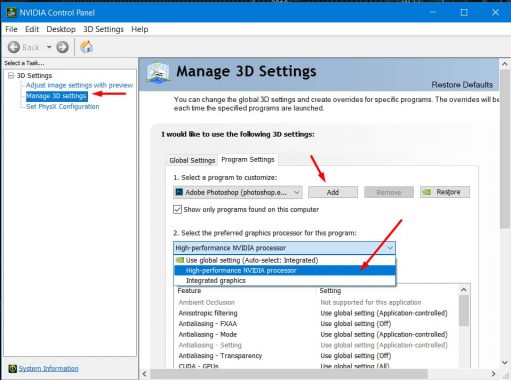
Task: Select the Antialiasing - Mode row
Action: point(316,334)
